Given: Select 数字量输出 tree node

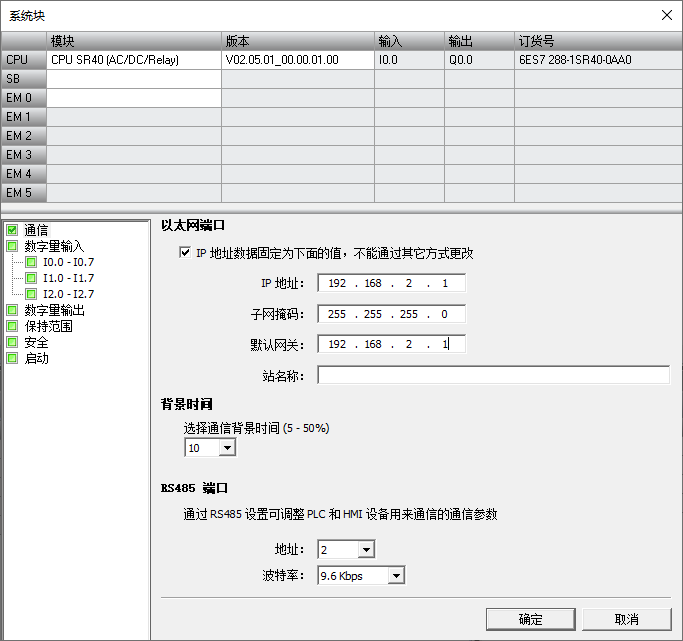Looking at the screenshot, I should tap(54, 310).
